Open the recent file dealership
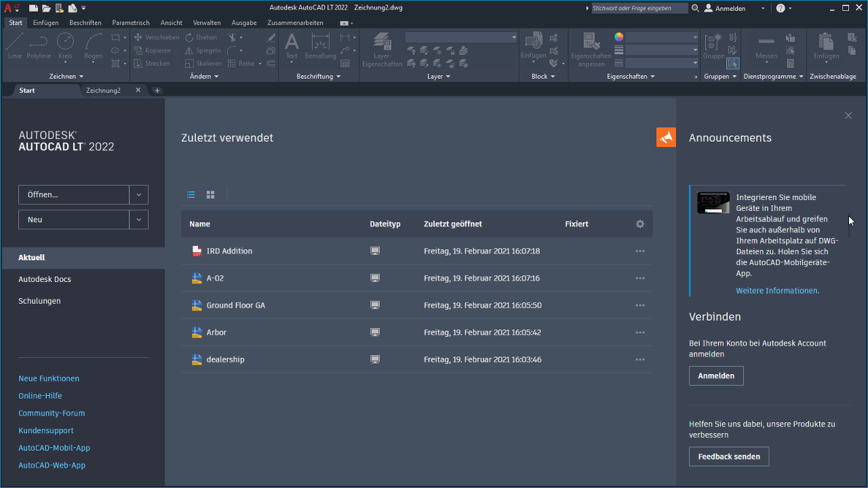 225,359
